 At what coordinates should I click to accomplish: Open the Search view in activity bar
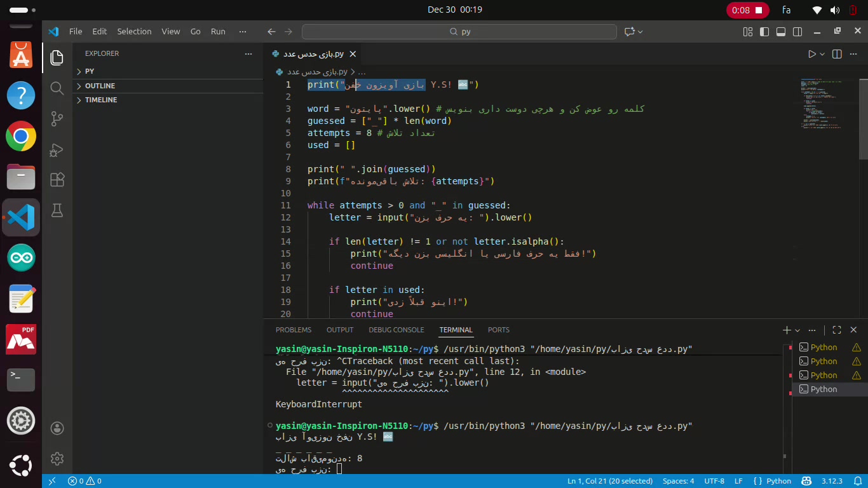click(57, 88)
